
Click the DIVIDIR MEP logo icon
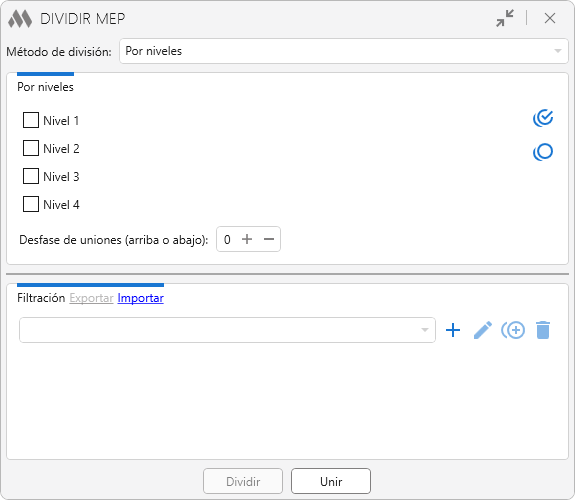20,19
